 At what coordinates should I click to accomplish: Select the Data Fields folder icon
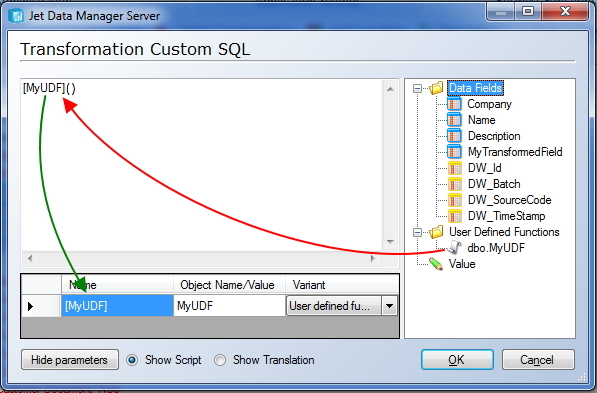[436, 88]
